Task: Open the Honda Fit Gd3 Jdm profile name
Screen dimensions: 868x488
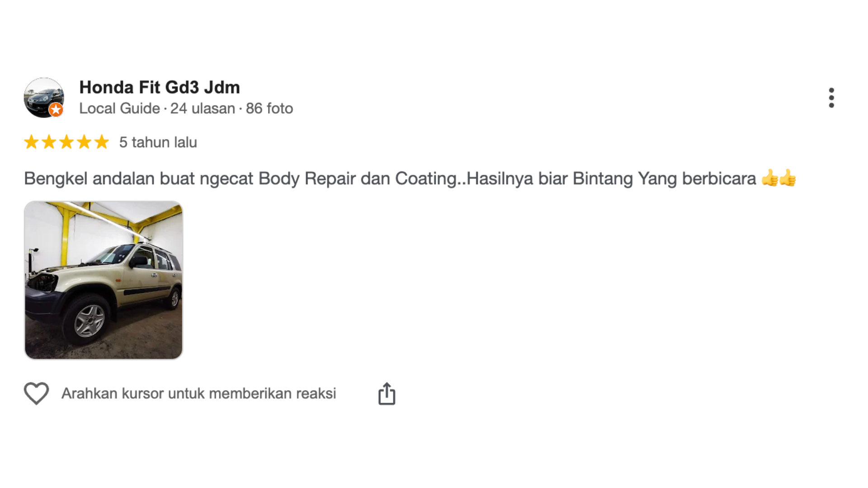Action: point(159,87)
